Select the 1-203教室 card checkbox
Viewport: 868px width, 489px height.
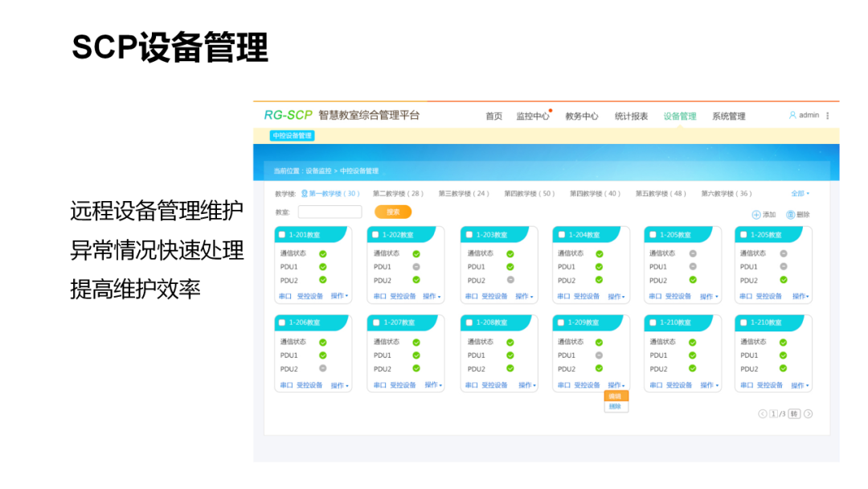[x=469, y=235]
